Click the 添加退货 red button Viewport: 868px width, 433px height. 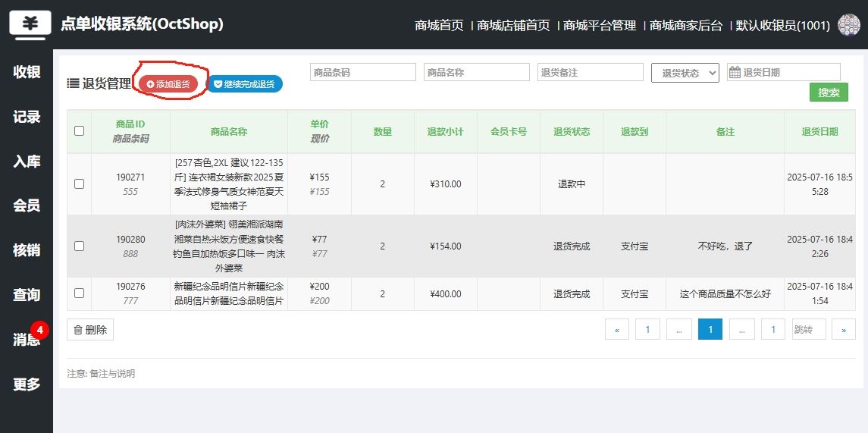[x=168, y=84]
